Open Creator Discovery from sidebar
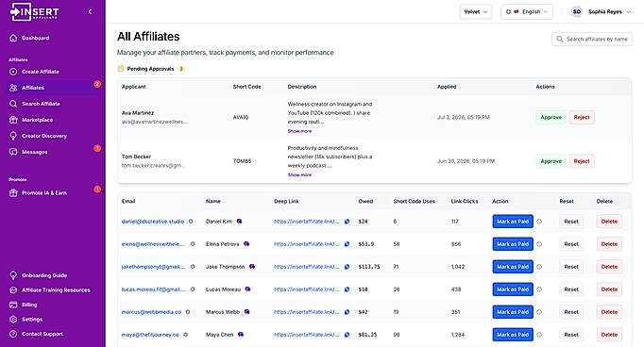644x347 pixels. (53, 136)
